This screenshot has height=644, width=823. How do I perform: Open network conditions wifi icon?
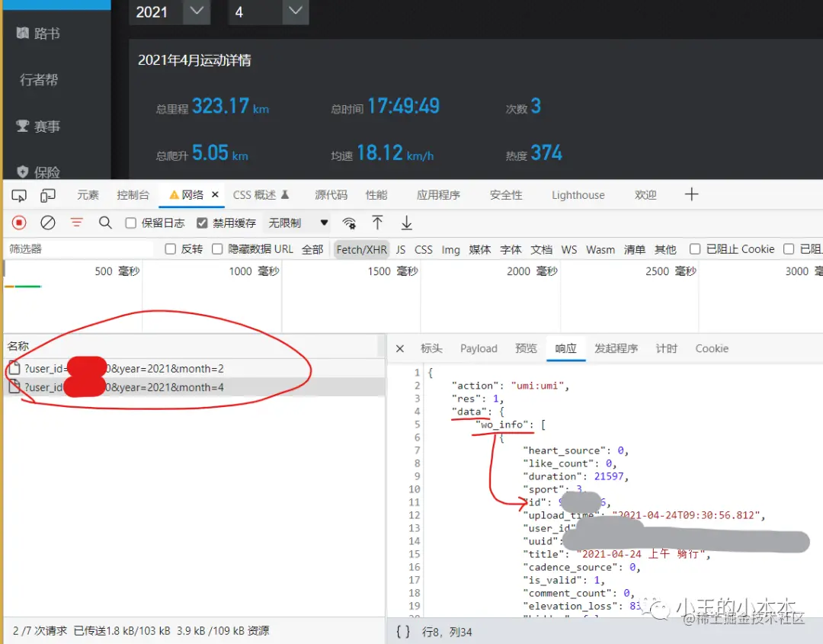(349, 223)
